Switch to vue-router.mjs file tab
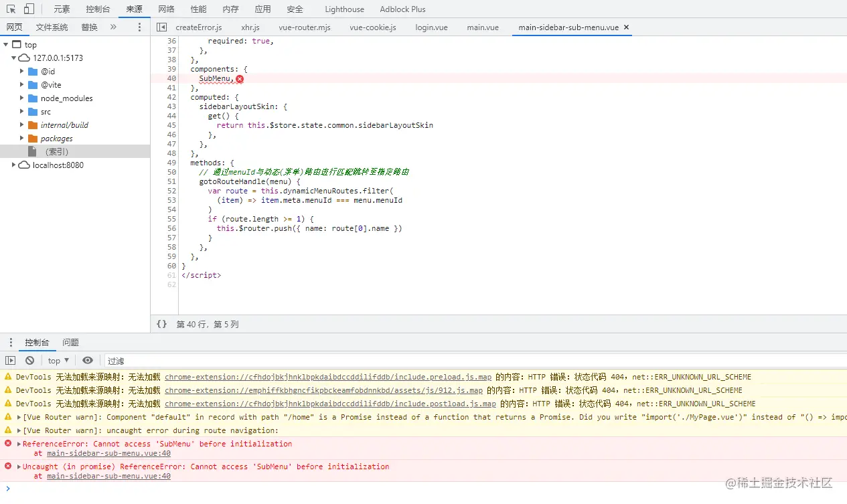Image resolution: width=847 pixels, height=504 pixels. (x=305, y=27)
